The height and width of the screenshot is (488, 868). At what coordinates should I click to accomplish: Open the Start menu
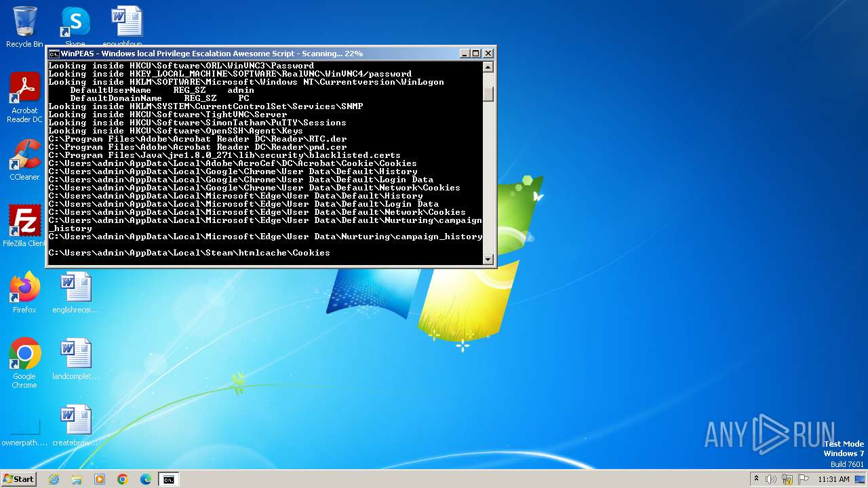[19, 479]
